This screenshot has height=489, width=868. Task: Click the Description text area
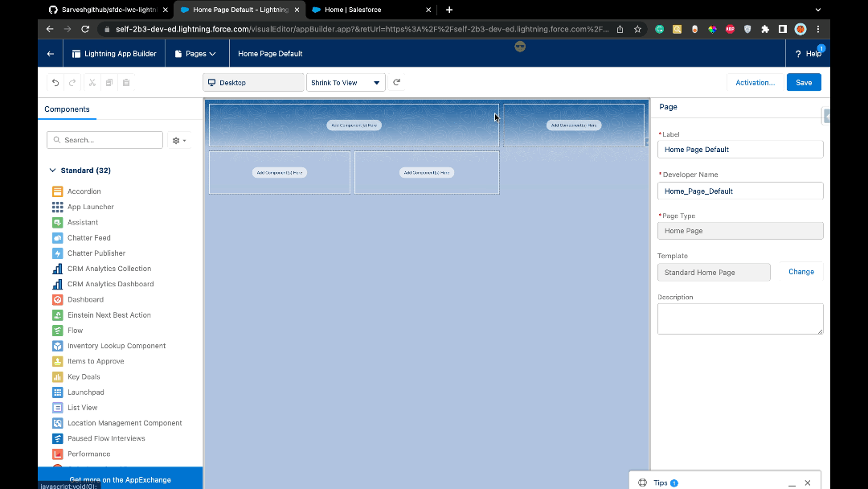point(740,319)
